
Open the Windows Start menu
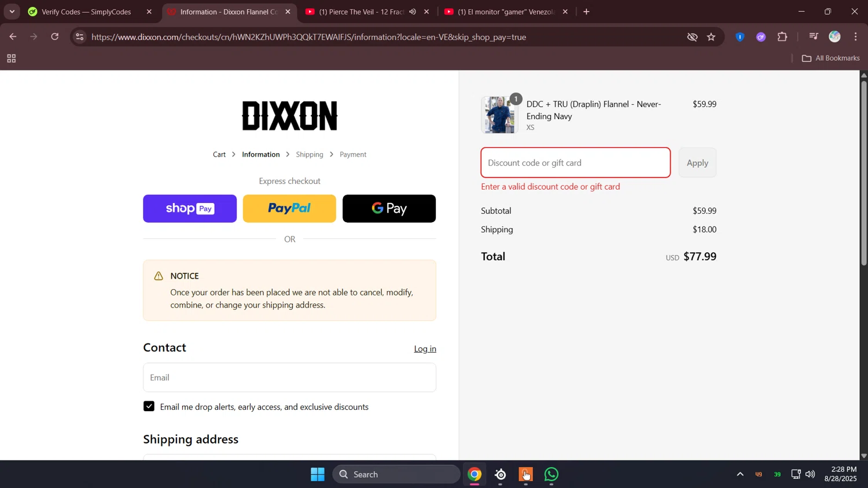(318, 475)
